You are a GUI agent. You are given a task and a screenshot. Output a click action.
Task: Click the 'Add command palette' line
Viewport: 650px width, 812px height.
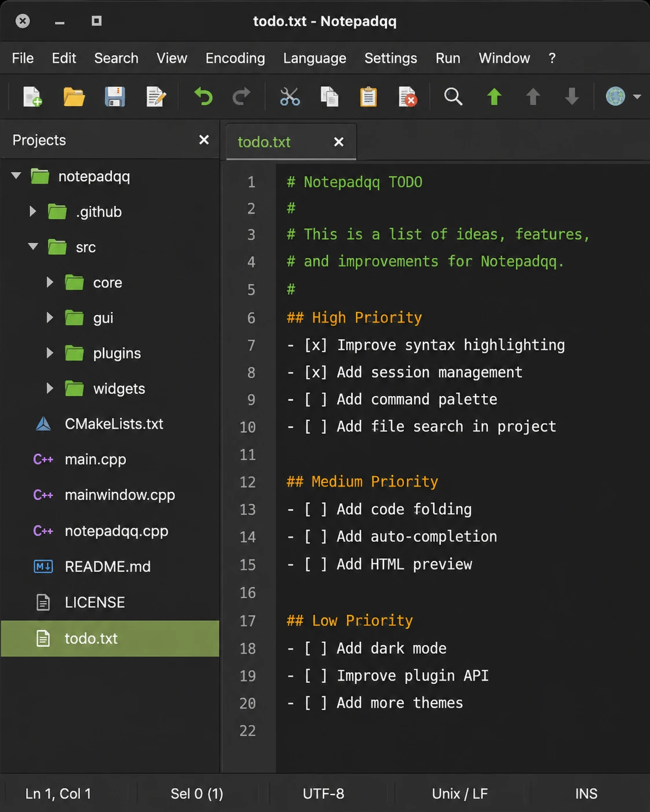pyautogui.click(x=392, y=399)
